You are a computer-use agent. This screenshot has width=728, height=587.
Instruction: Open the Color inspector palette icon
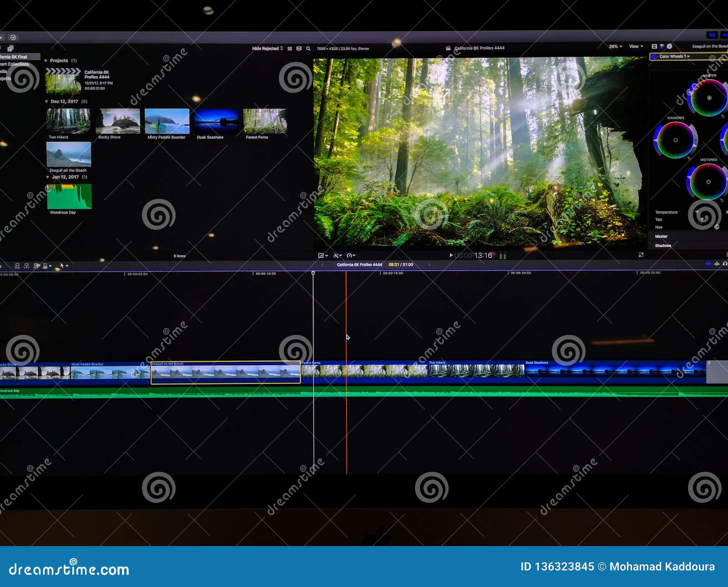click(662, 46)
